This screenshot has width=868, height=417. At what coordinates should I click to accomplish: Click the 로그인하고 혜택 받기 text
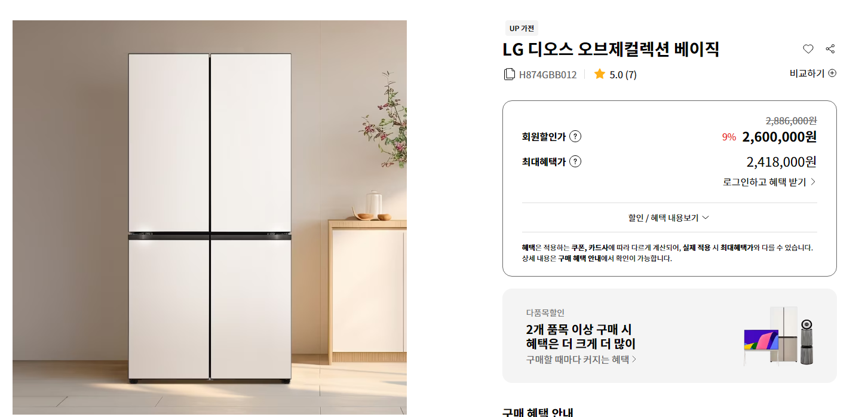coord(764,182)
